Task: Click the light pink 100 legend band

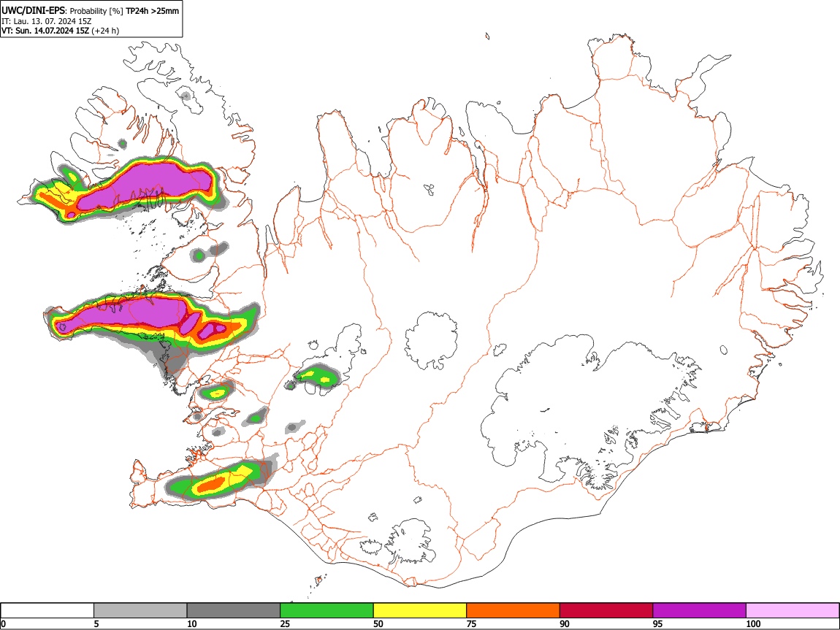Action: [x=793, y=611]
